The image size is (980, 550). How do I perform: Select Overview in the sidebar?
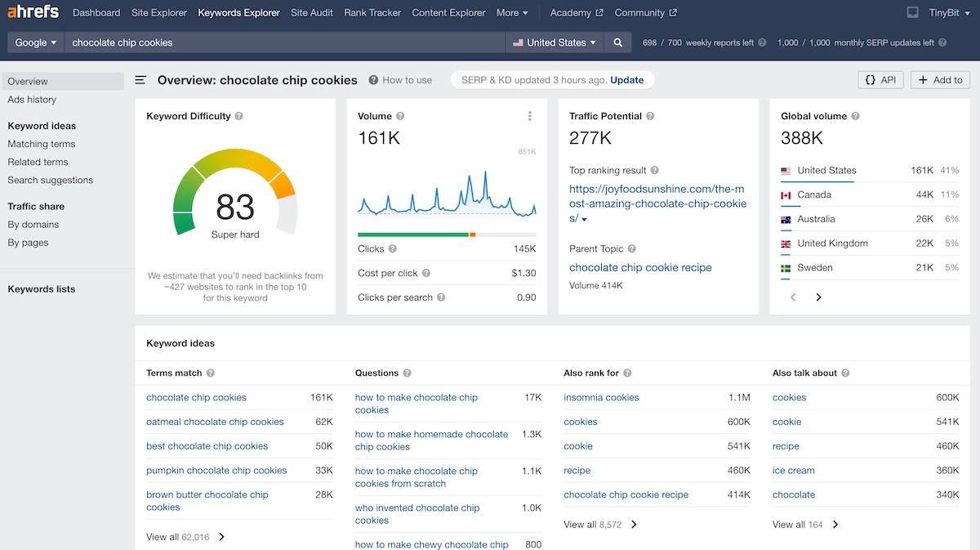[x=64, y=82]
